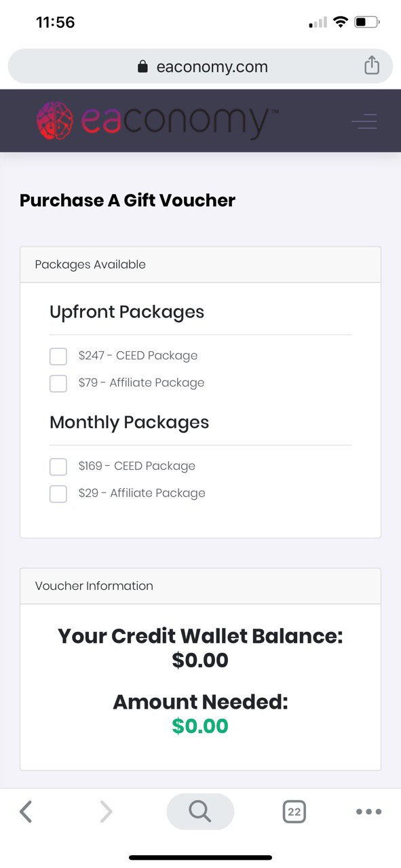Tap the green Amount Needed $0.00 value

coord(200,726)
